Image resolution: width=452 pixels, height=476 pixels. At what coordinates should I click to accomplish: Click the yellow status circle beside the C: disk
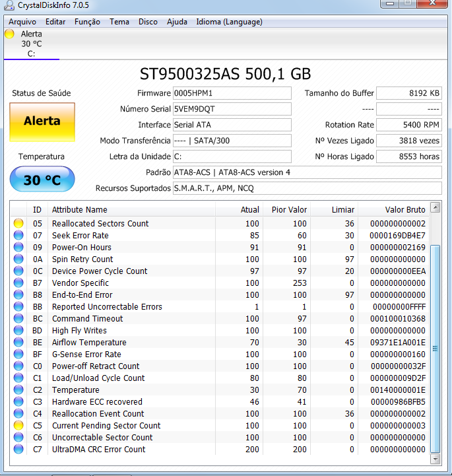pyautogui.click(x=9, y=34)
